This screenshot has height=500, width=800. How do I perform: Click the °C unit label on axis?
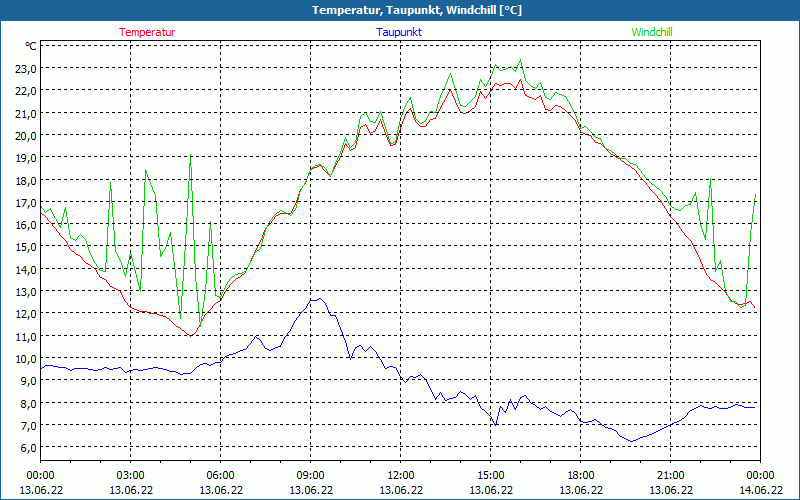(31, 46)
